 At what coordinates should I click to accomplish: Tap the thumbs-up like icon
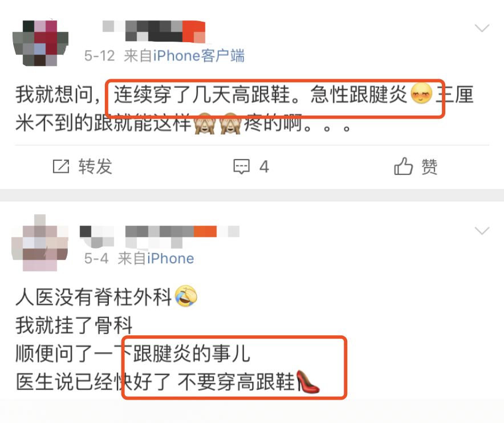(x=403, y=166)
